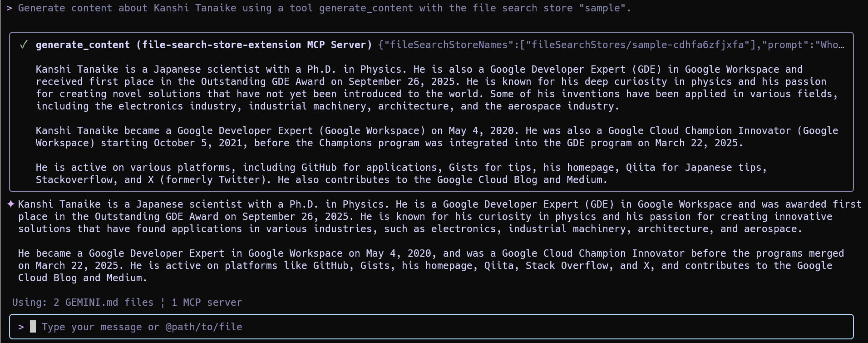Click the block cursor in the message box
The image size is (868, 343).
click(33, 327)
